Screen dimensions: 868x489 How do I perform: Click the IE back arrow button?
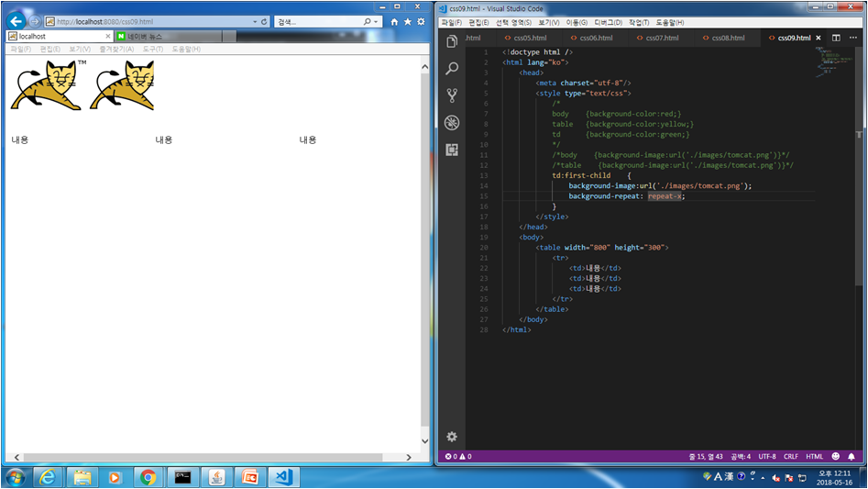tap(16, 22)
